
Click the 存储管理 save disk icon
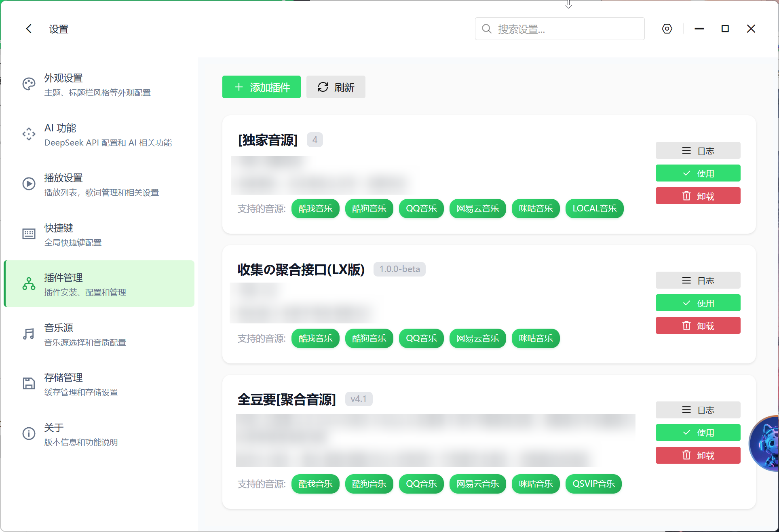tap(29, 383)
